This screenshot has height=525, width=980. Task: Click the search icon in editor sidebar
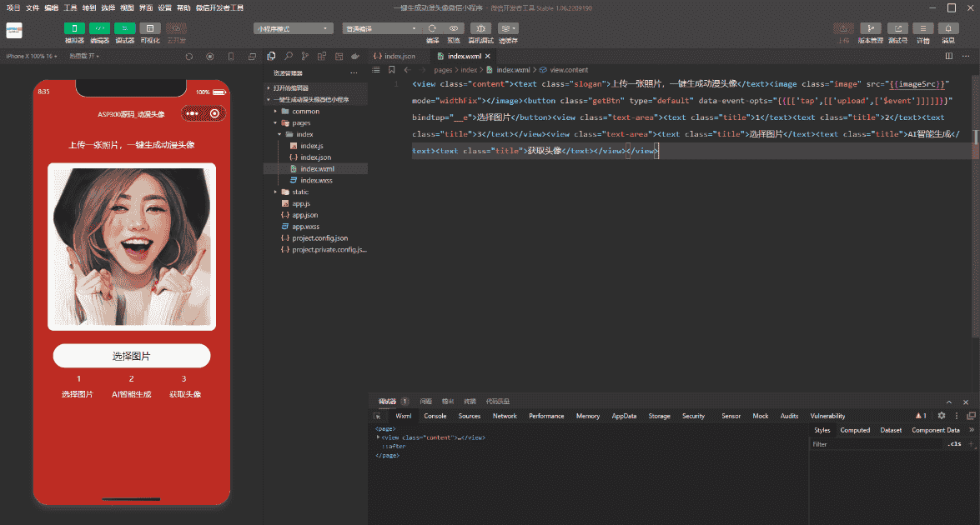(289, 57)
